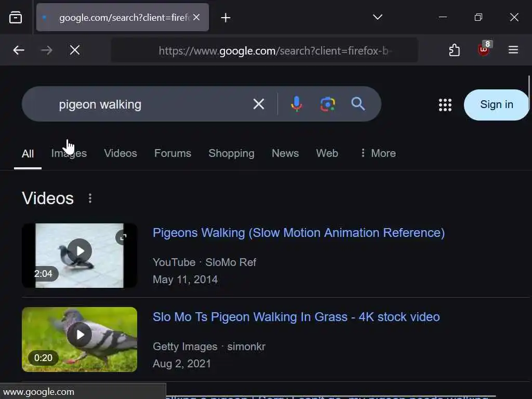Open Firefox View tab overview icon

(16, 17)
